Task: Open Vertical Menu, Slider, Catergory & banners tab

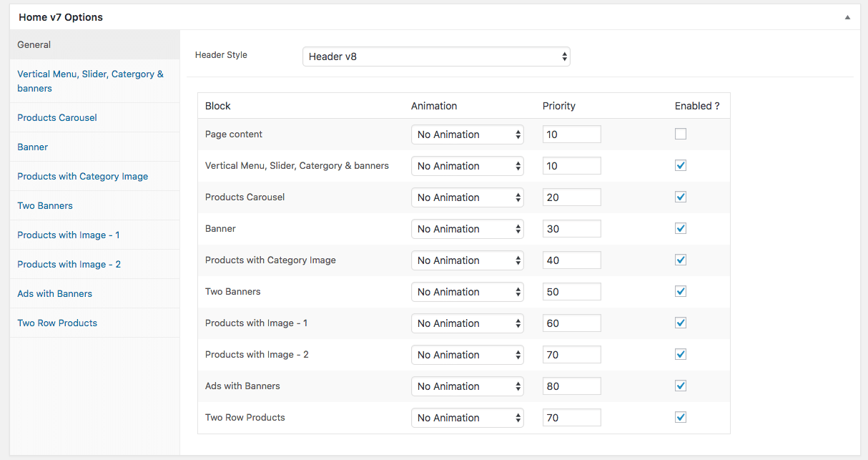Action: [94, 81]
